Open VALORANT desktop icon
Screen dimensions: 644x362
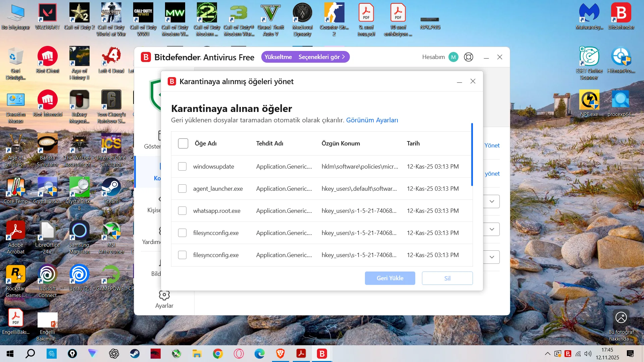click(48, 16)
